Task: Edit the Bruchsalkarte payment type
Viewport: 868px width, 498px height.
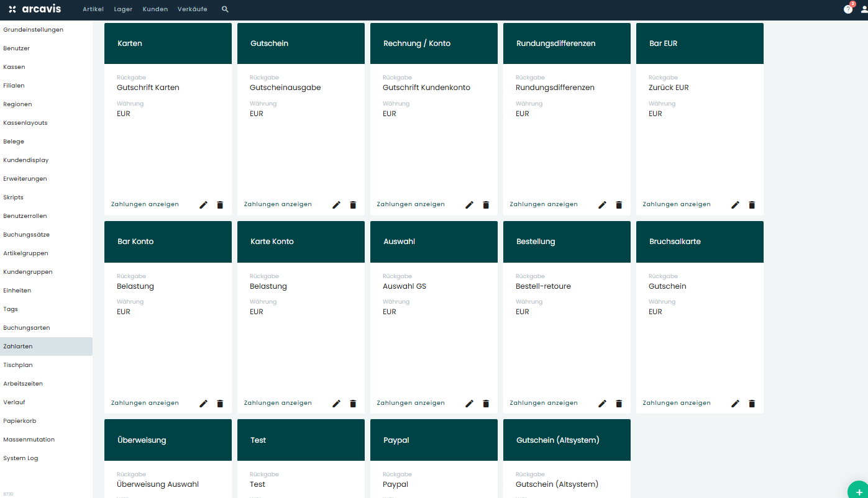Action: (x=735, y=404)
